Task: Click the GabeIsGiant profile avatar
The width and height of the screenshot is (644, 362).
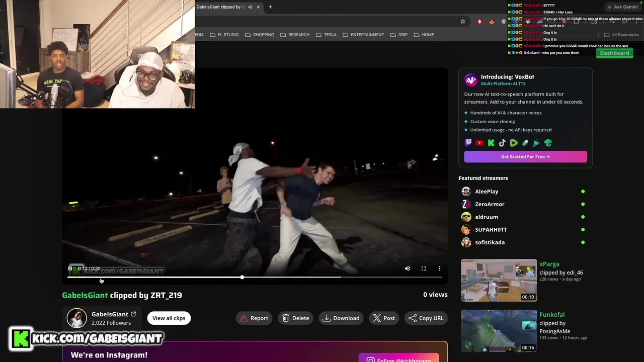Action: click(x=77, y=318)
